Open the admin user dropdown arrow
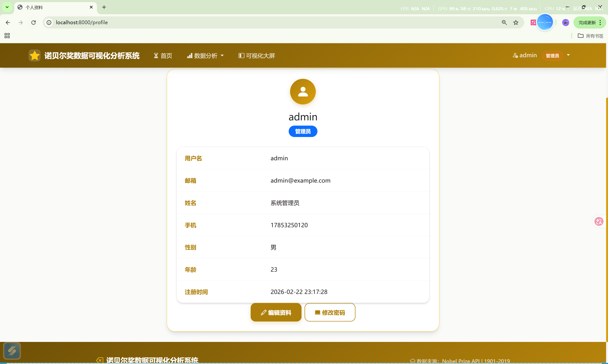Viewport: 608px width, 364px height. pos(568,55)
